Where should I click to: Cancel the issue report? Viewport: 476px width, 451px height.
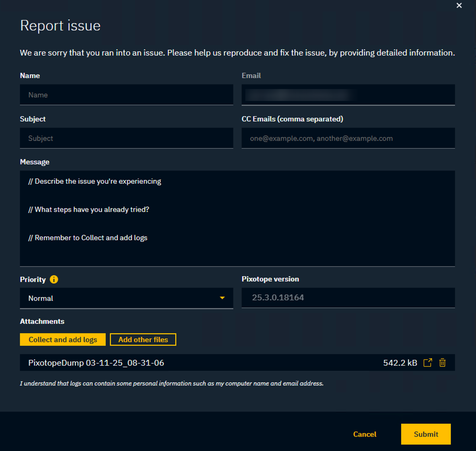point(364,434)
